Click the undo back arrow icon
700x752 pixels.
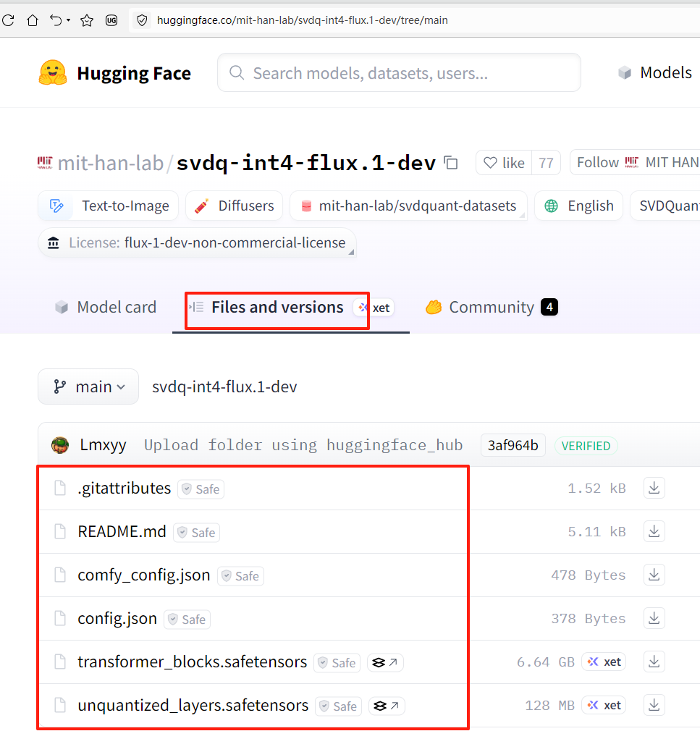[x=56, y=20]
